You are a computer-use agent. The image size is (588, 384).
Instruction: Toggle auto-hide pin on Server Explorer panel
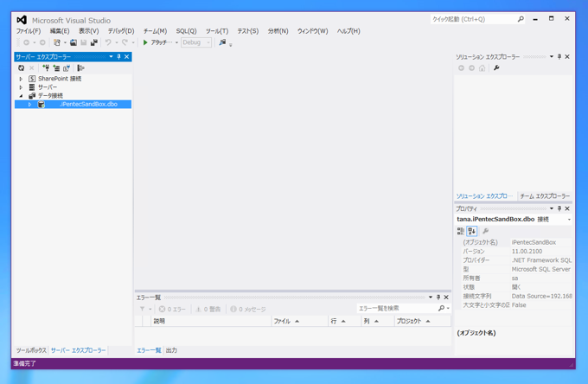118,56
